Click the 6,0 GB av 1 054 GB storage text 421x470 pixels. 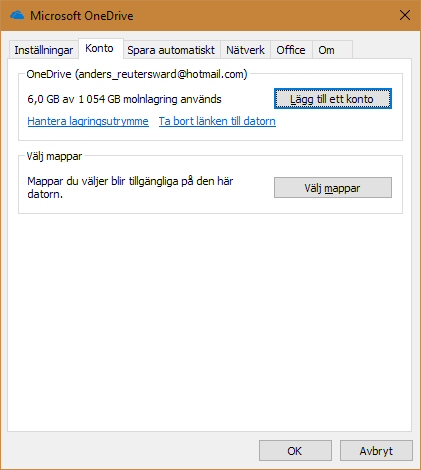(124, 99)
